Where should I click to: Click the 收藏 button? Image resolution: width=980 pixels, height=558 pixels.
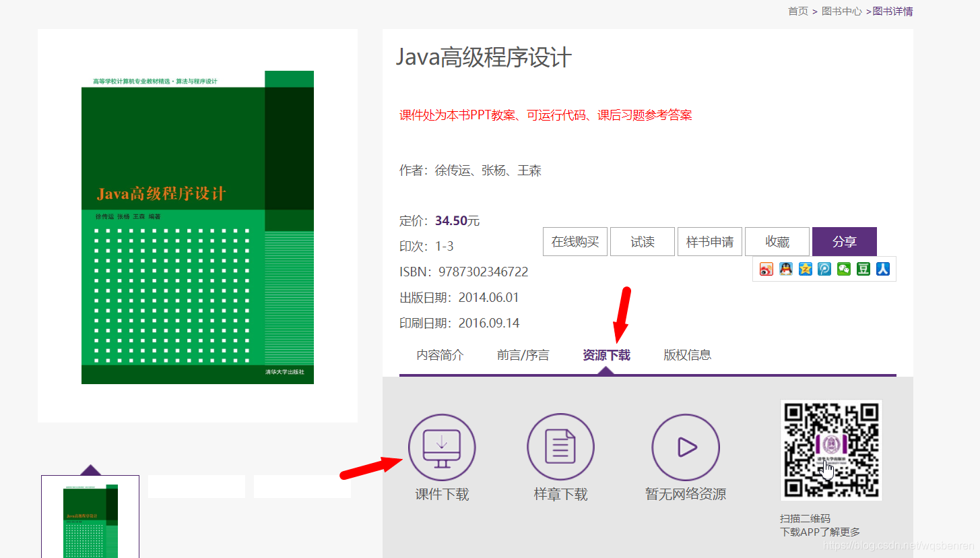(x=777, y=242)
